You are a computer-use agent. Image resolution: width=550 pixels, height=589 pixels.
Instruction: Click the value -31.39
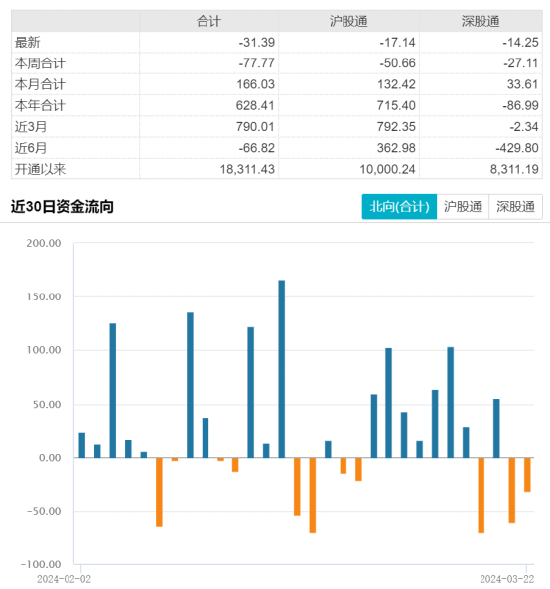(257, 42)
